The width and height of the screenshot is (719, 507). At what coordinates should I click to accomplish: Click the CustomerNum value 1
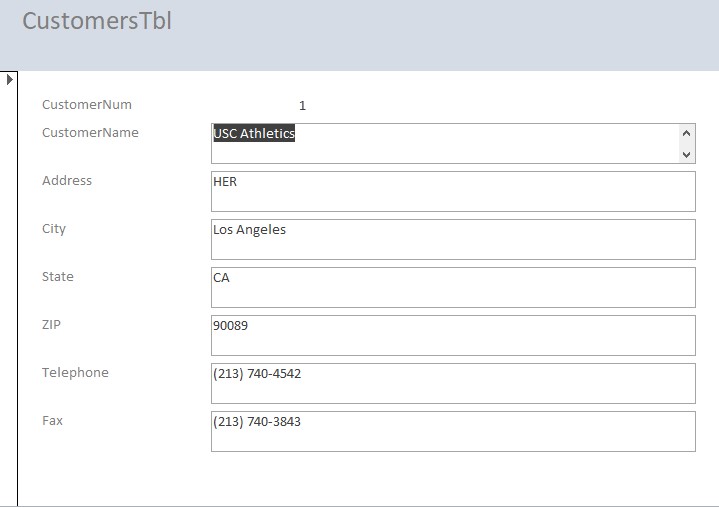coord(302,106)
